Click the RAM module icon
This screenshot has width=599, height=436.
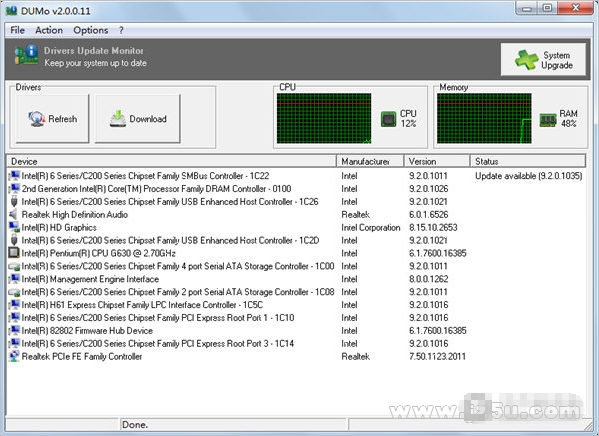click(548, 120)
